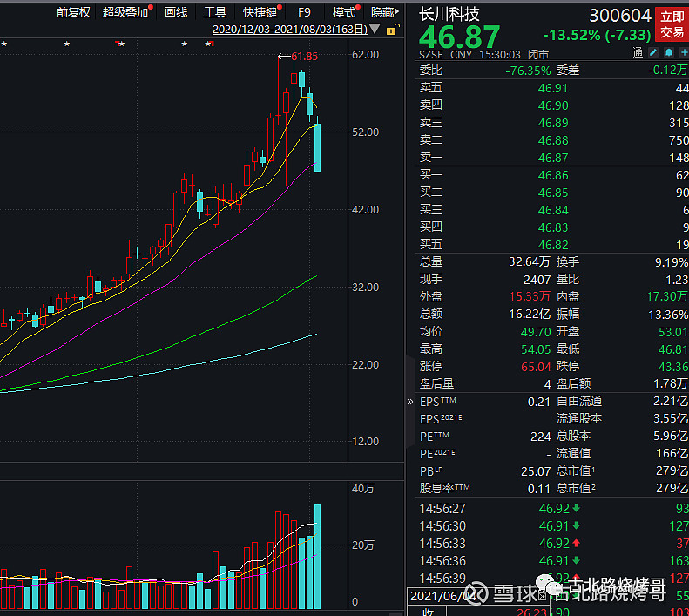Image resolution: width=689 pixels, height=616 pixels.
Task: Click the 61.85 high price label
Action: pos(305,57)
